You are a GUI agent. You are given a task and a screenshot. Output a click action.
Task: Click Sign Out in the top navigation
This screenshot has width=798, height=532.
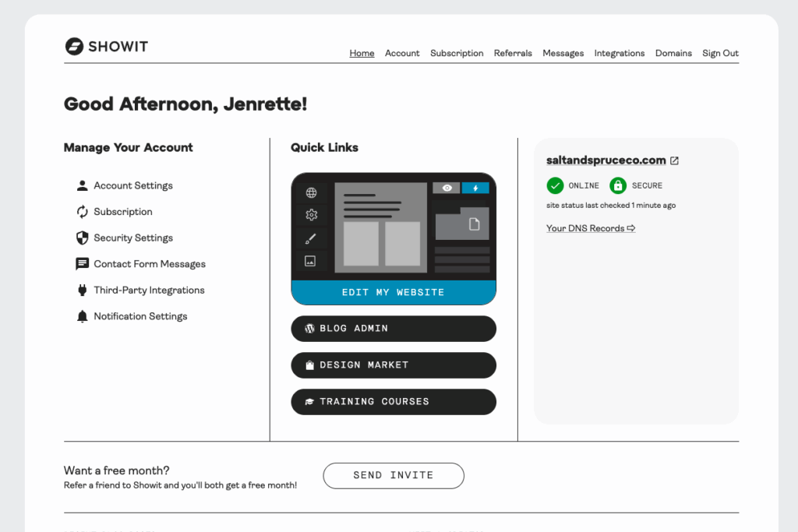pos(721,54)
